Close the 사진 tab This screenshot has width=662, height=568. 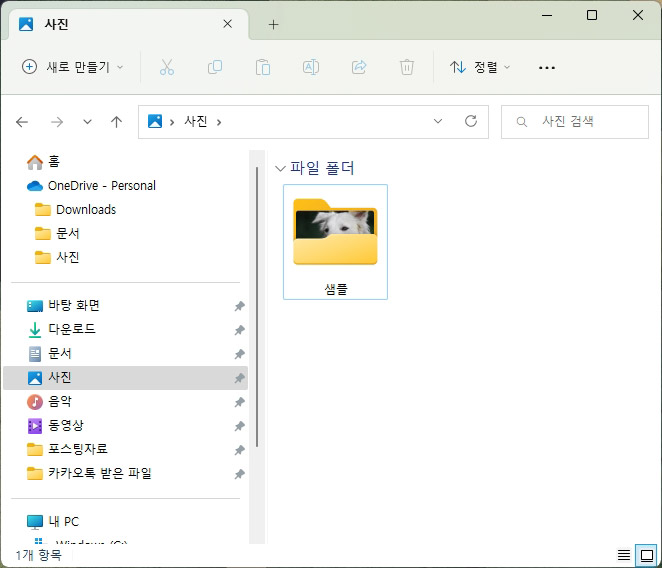click(228, 24)
